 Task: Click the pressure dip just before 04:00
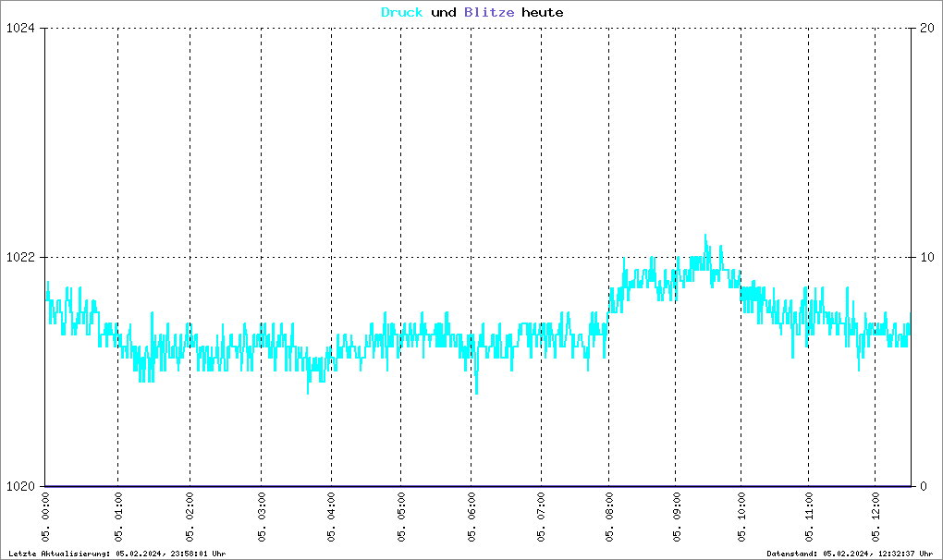coord(308,391)
